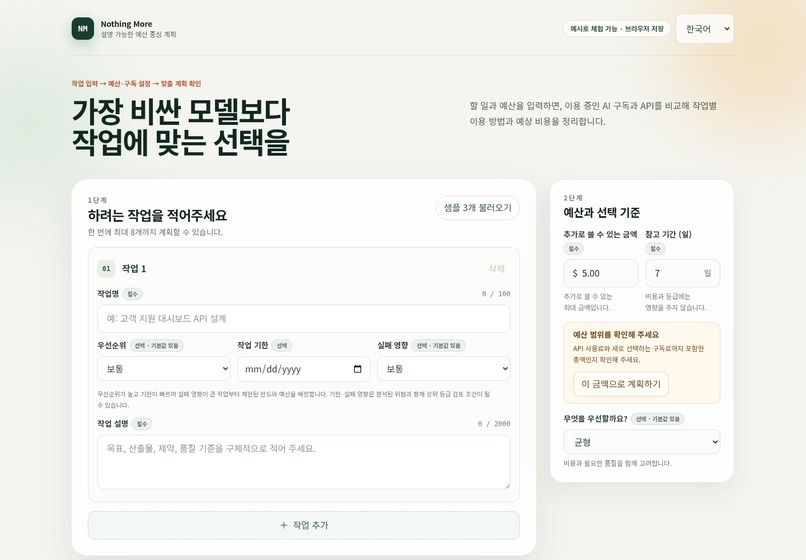Click the 비용과 필요한 품질을 함께 고려합니다 hint
The image size is (806, 560).
[x=617, y=463]
